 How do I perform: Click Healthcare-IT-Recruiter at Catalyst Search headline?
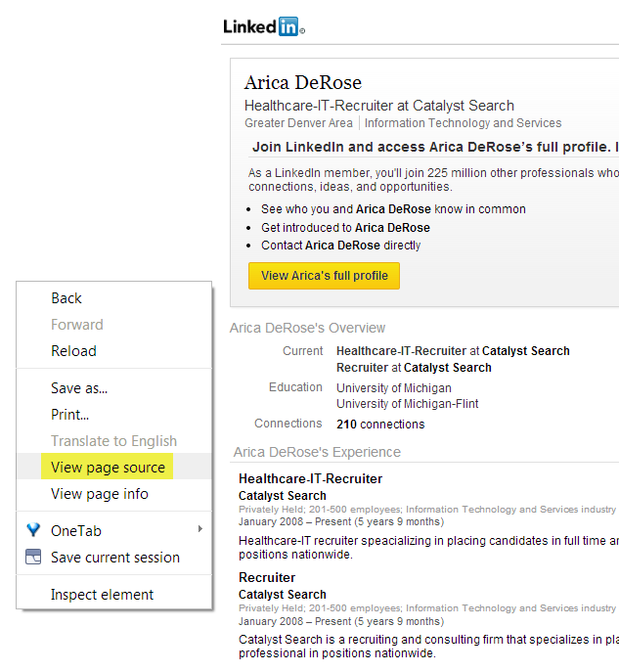(x=379, y=106)
